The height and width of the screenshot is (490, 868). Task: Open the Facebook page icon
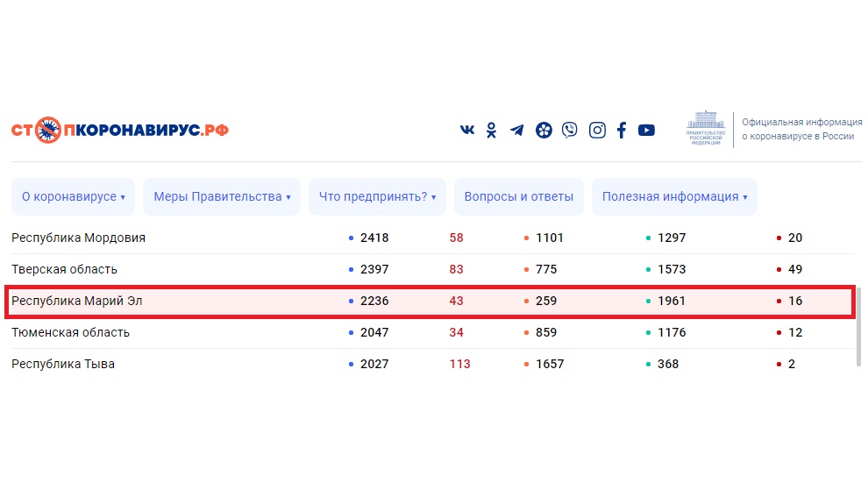[x=622, y=130]
